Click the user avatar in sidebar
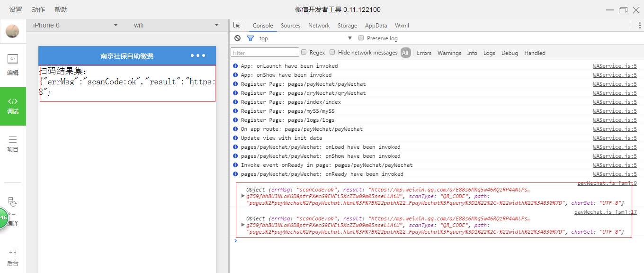 click(12, 31)
